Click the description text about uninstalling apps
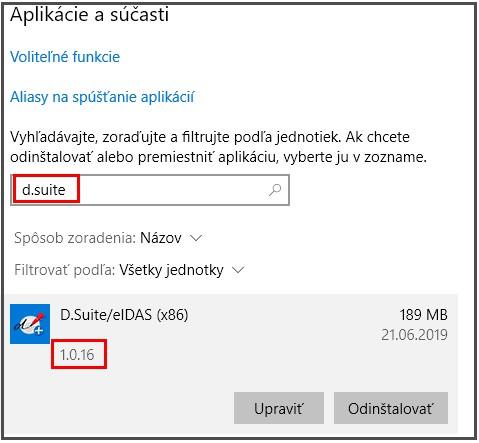This screenshot has height=443, width=479. coord(218,147)
